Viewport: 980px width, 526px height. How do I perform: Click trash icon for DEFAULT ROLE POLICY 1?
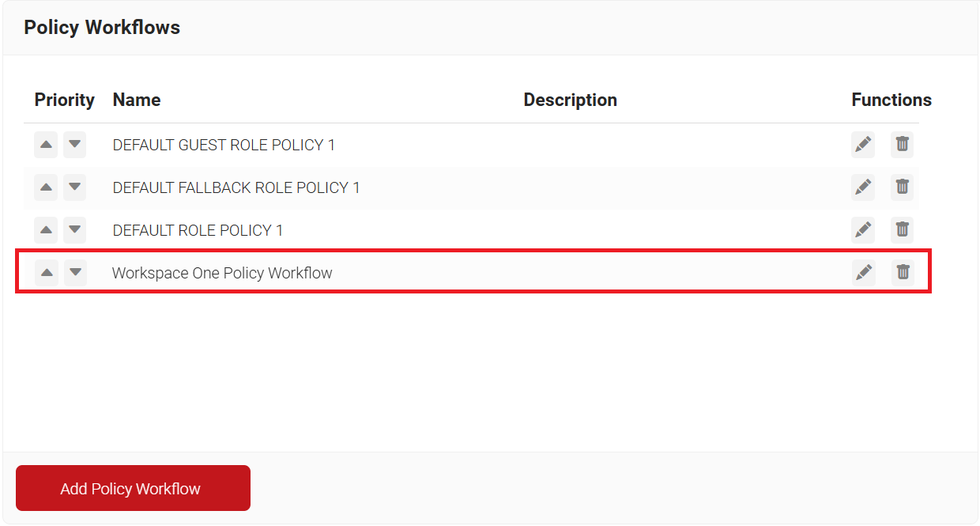[902, 230]
